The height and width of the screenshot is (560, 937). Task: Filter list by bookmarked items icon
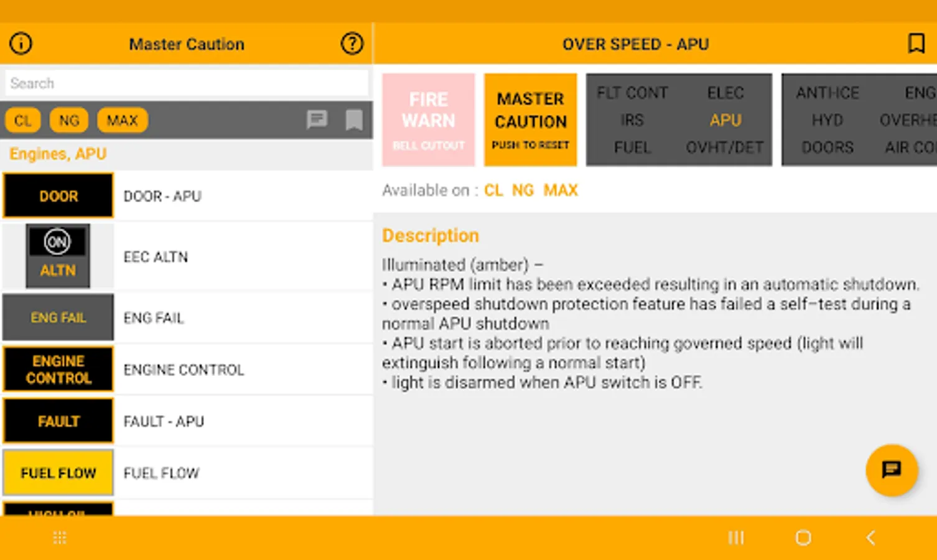[x=354, y=119]
